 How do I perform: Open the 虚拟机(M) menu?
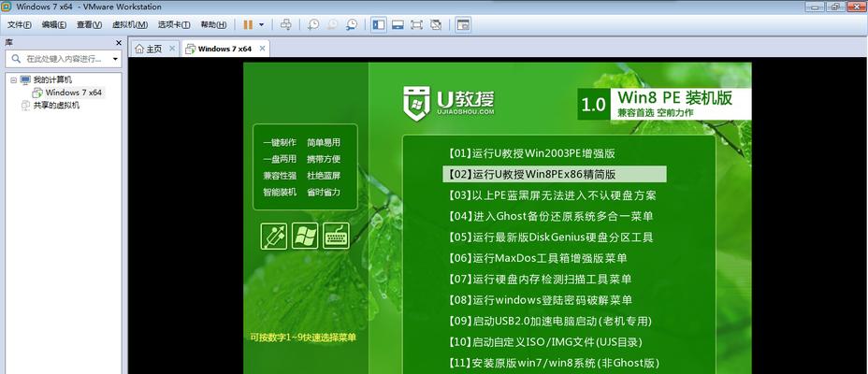pyautogui.click(x=129, y=25)
